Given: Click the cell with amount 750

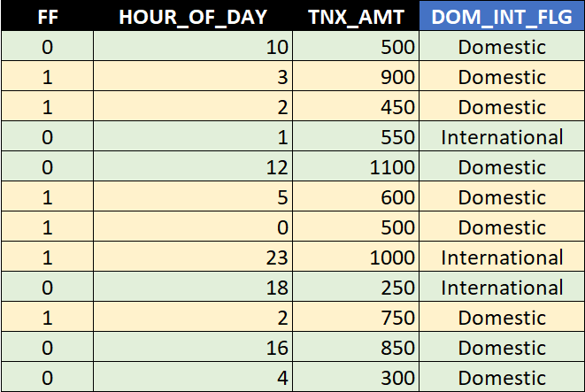Looking at the screenshot, I should (356, 317).
